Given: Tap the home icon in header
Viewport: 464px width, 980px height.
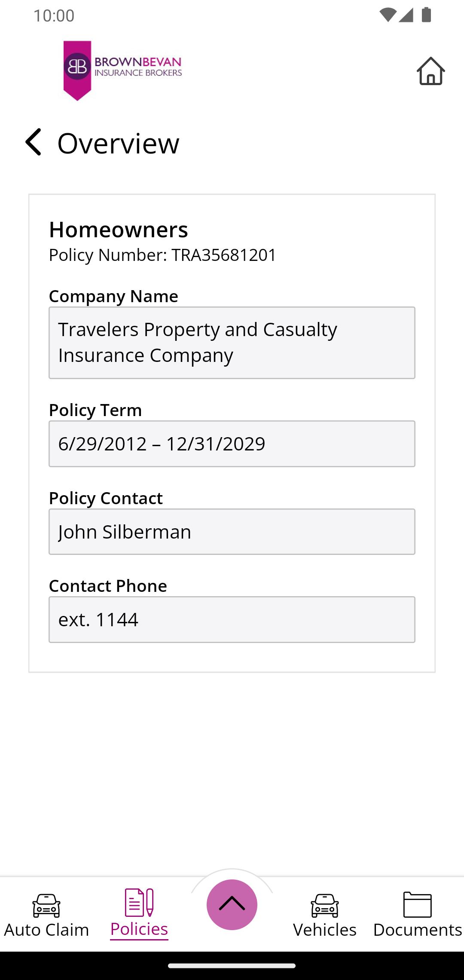Looking at the screenshot, I should pyautogui.click(x=430, y=71).
